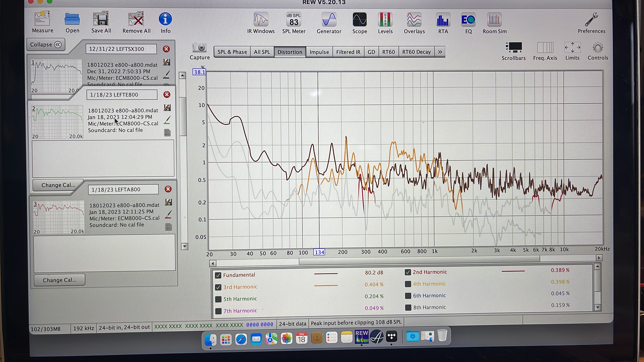Open the Levels meter
The height and width of the screenshot is (362, 644).
[385, 19]
